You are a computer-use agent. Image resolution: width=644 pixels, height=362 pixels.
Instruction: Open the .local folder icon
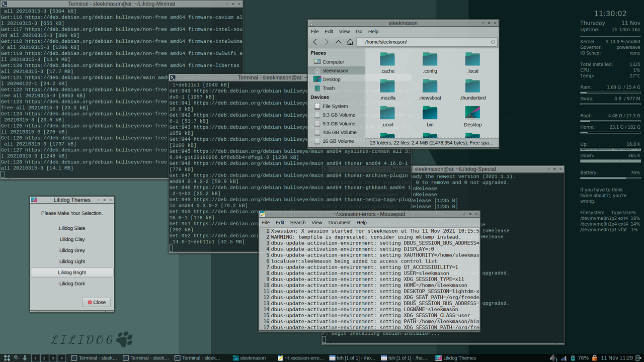click(x=472, y=59)
